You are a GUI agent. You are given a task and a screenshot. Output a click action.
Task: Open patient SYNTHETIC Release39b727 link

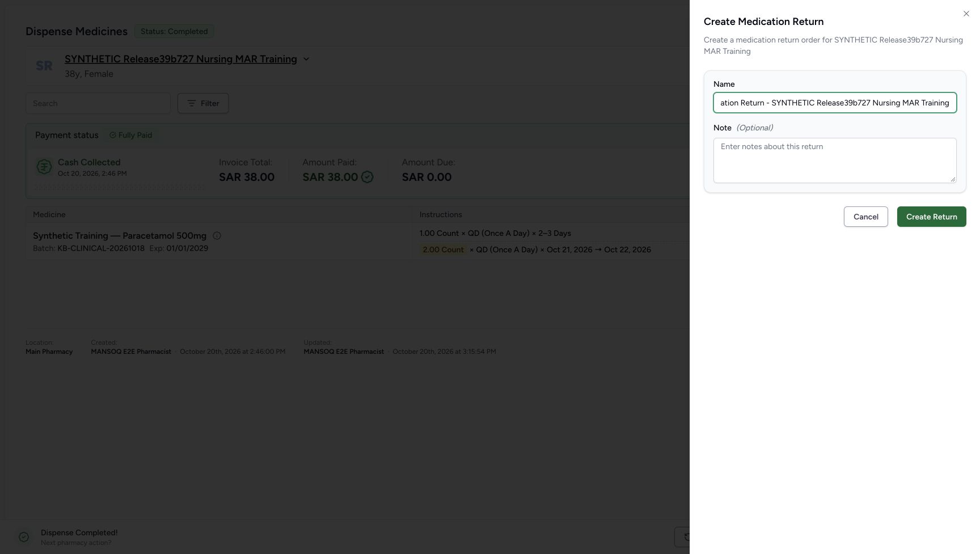181,59
